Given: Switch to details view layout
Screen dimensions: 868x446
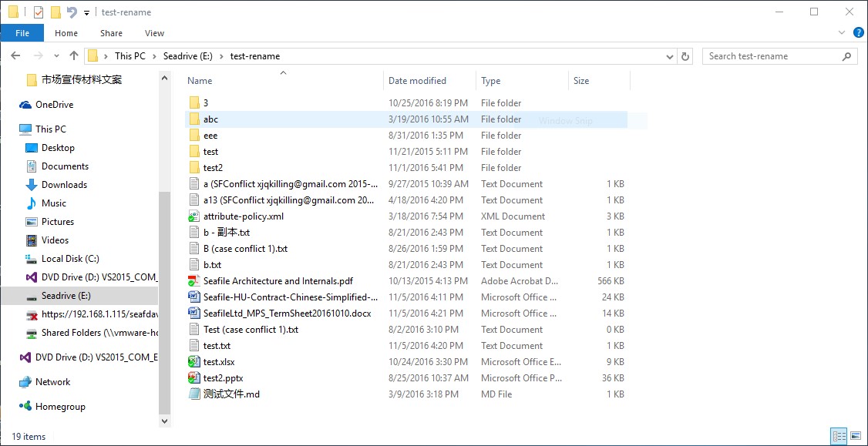Looking at the screenshot, I should click(839, 436).
